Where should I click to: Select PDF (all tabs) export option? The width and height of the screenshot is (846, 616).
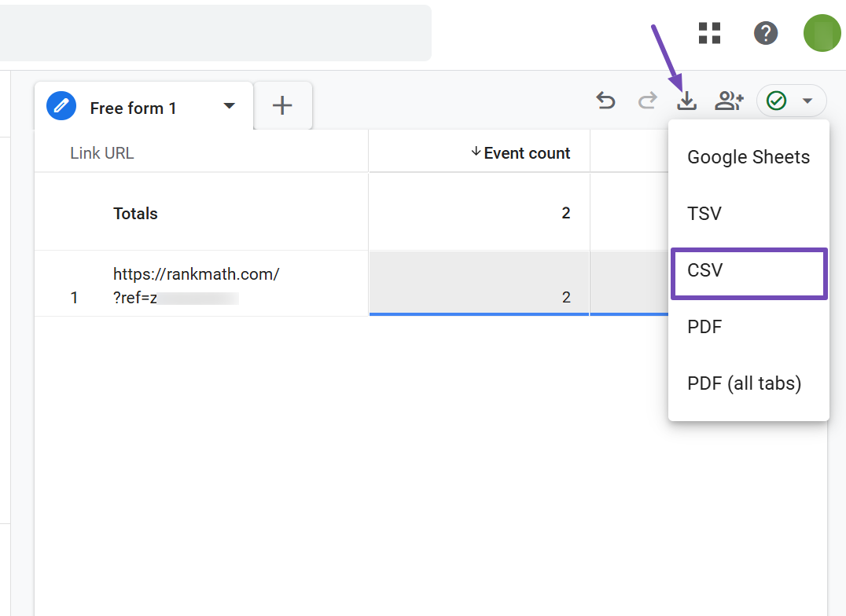click(x=744, y=383)
